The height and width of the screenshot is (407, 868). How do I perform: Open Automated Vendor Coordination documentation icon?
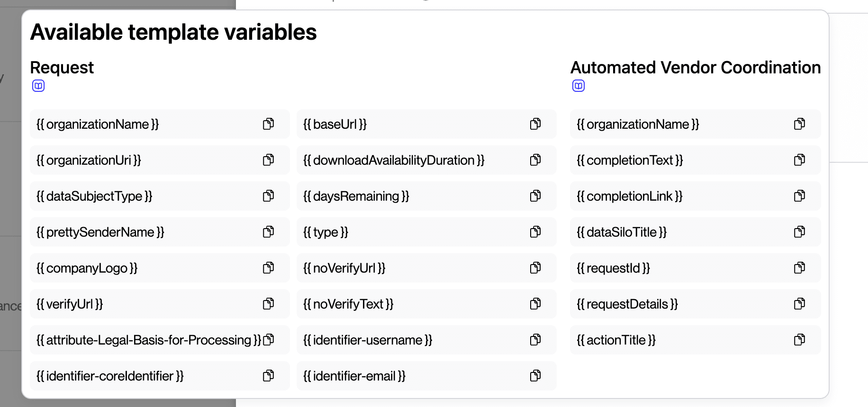(579, 86)
